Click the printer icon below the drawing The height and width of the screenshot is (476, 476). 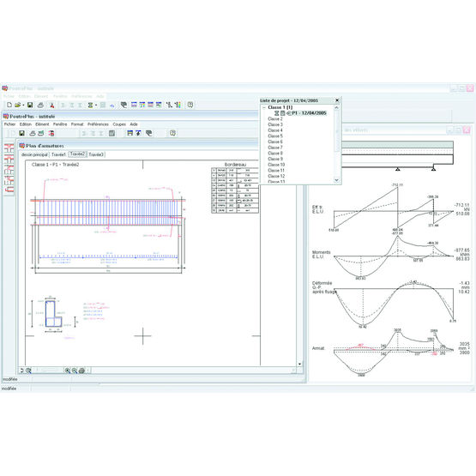(x=81, y=371)
